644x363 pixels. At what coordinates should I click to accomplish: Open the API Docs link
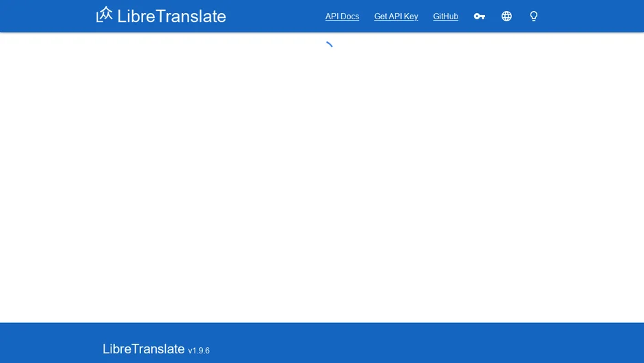pyautogui.click(x=342, y=17)
